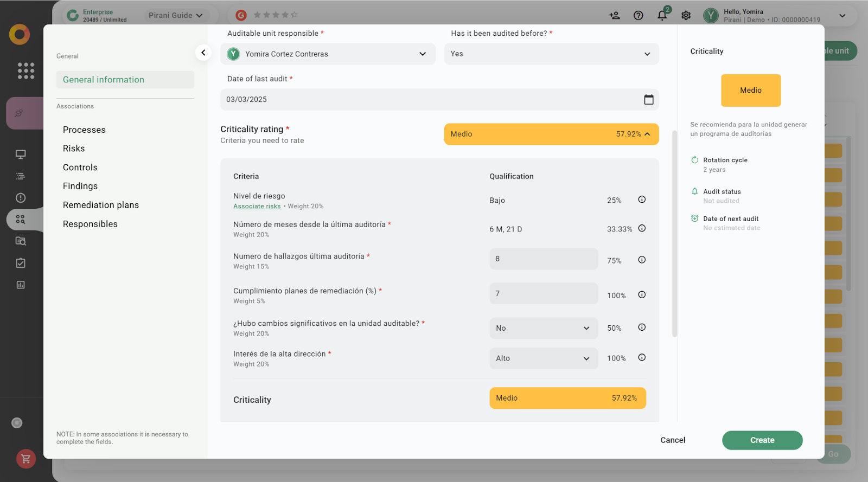Open the notifications bell icon
This screenshot has width=868, height=482.
coord(662,15)
